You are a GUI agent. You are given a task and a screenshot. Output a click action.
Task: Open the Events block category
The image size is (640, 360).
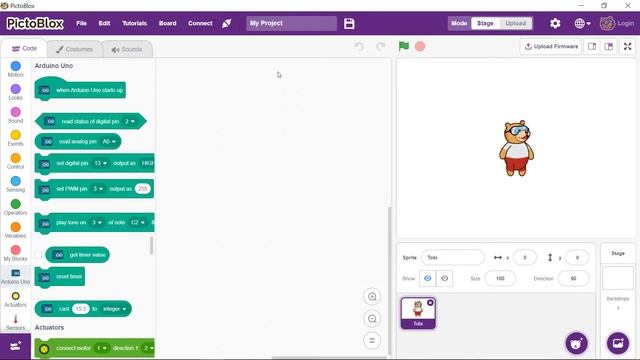16,138
